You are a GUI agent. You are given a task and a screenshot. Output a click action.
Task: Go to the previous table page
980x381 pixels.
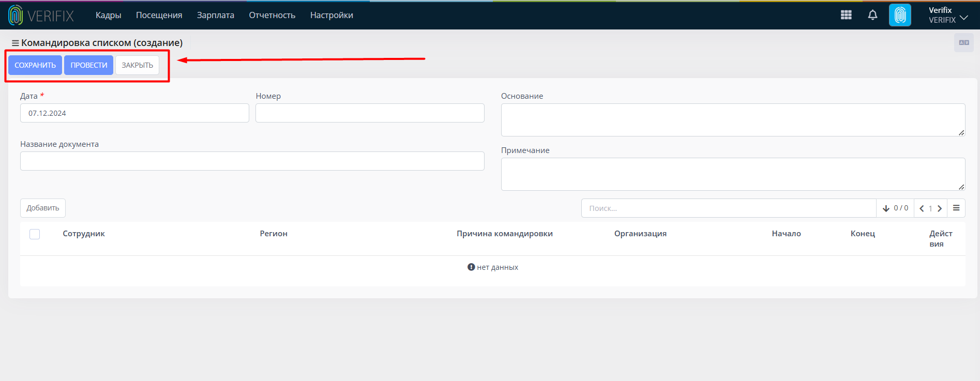[x=922, y=208]
